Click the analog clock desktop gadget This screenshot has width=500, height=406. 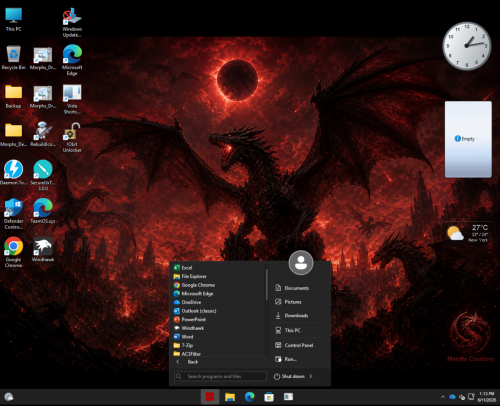[x=467, y=46]
